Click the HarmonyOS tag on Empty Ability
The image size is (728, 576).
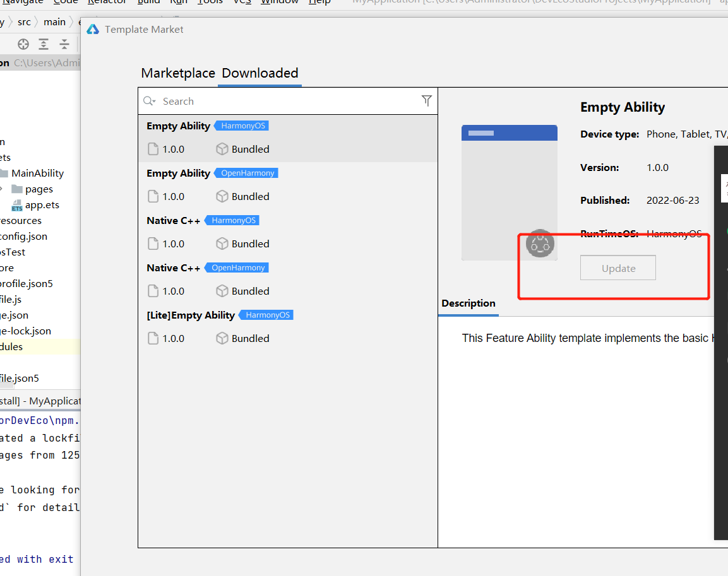tap(242, 126)
